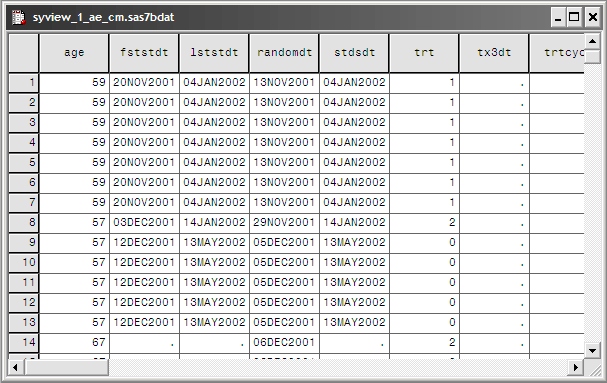The width and height of the screenshot is (607, 383).
Task: Select row header 12
Action: point(24,303)
